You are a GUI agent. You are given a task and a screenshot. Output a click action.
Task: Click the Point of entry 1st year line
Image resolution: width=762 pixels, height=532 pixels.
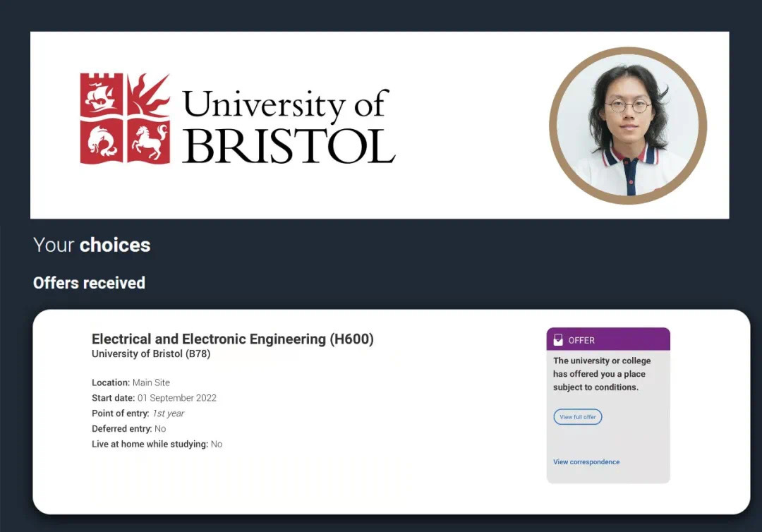coord(138,413)
